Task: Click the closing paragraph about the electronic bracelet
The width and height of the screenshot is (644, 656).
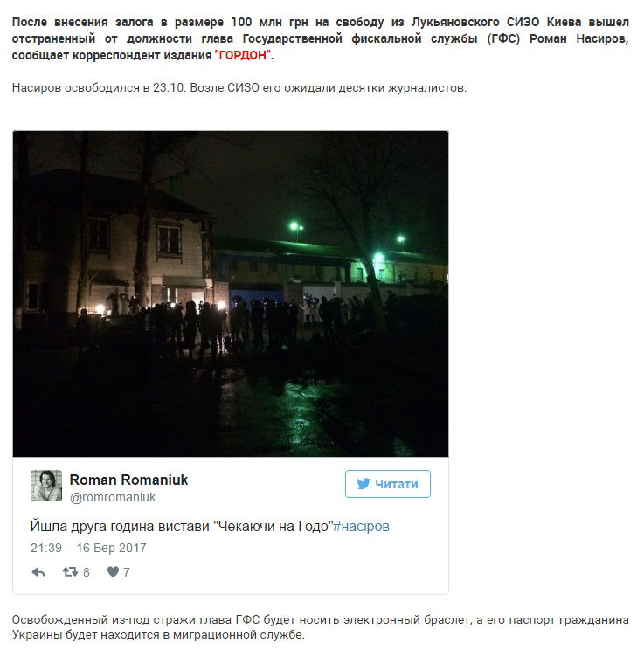Action: coord(320,626)
